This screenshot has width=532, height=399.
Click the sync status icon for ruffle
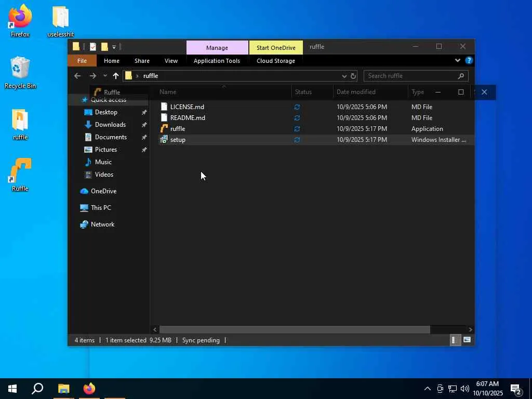[x=297, y=129]
